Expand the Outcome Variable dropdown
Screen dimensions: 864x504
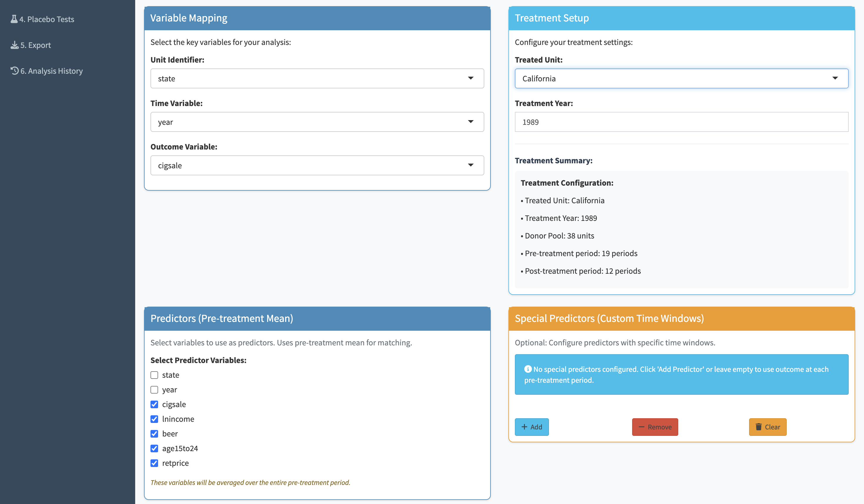coord(317,165)
